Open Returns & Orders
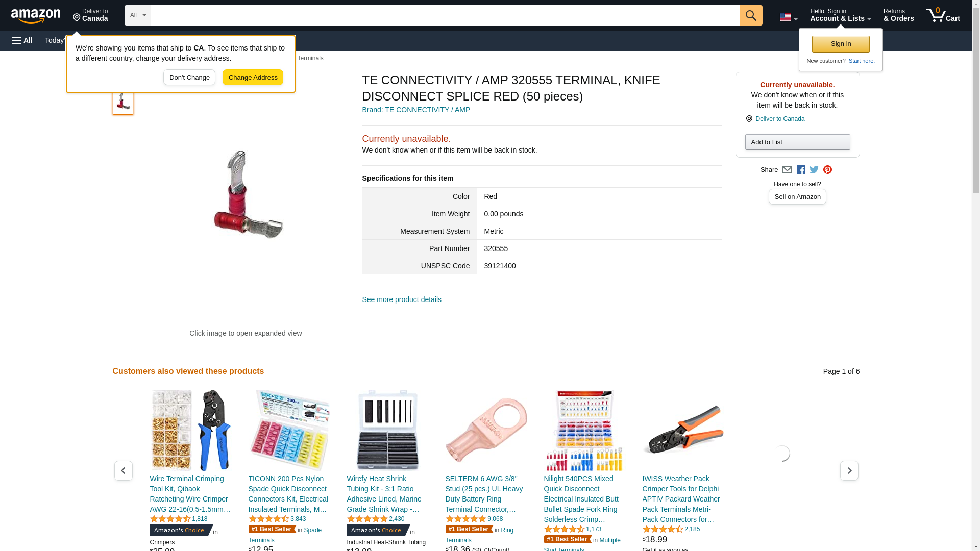980x551 pixels. coord(898,15)
